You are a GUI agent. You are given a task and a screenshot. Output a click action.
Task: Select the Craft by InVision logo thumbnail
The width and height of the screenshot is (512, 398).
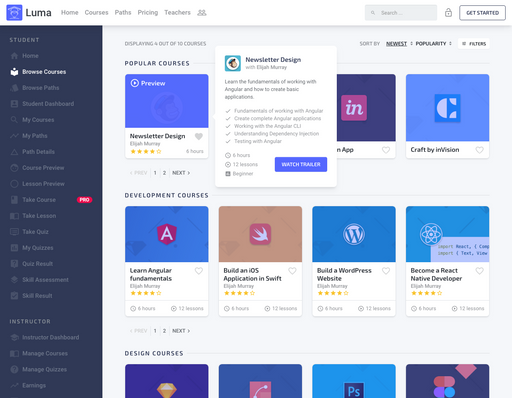447,108
